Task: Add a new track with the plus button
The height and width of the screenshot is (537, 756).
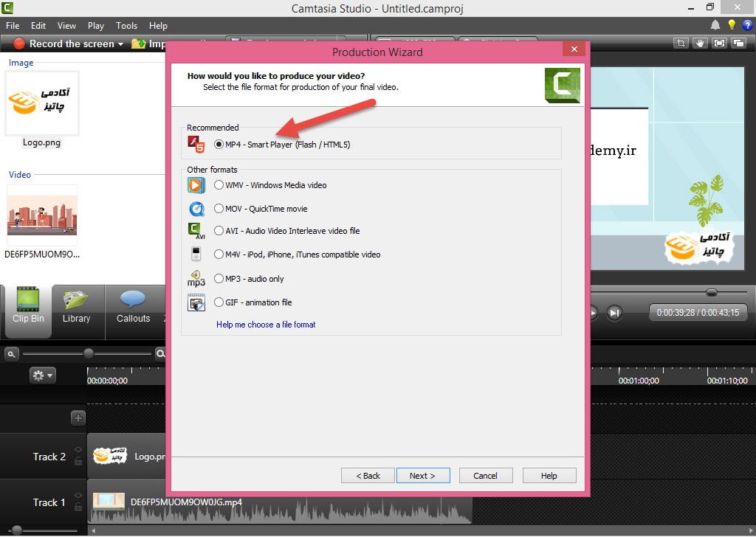Action: pos(78,418)
